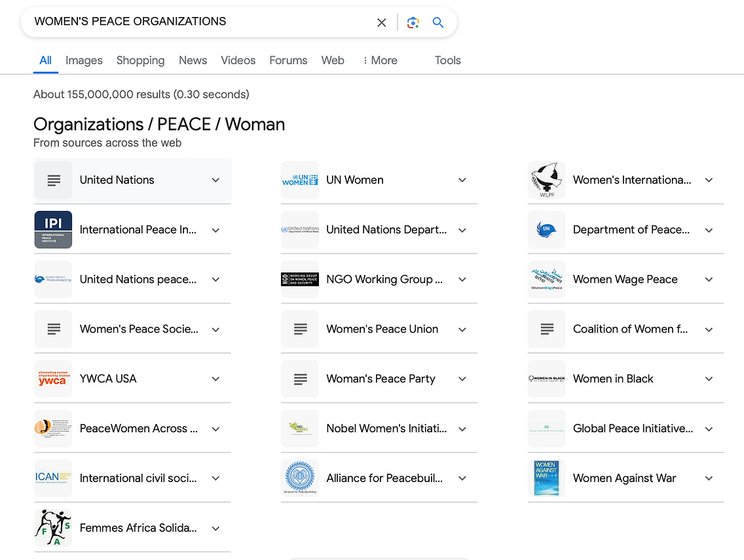Expand the International Peace Institute chevron
744x560 pixels.
point(215,230)
